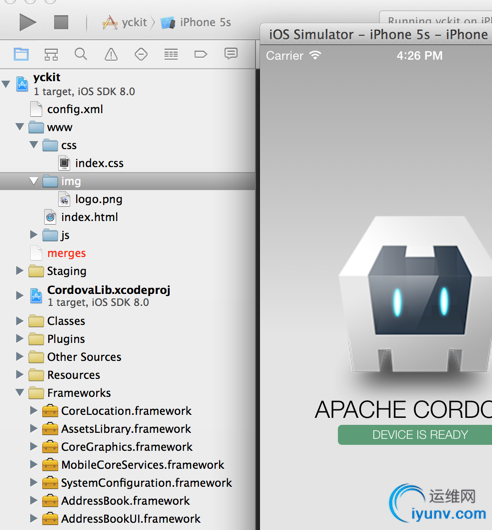The height and width of the screenshot is (530, 492).
Task: Expand the Classes group
Action: (x=20, y=320)
